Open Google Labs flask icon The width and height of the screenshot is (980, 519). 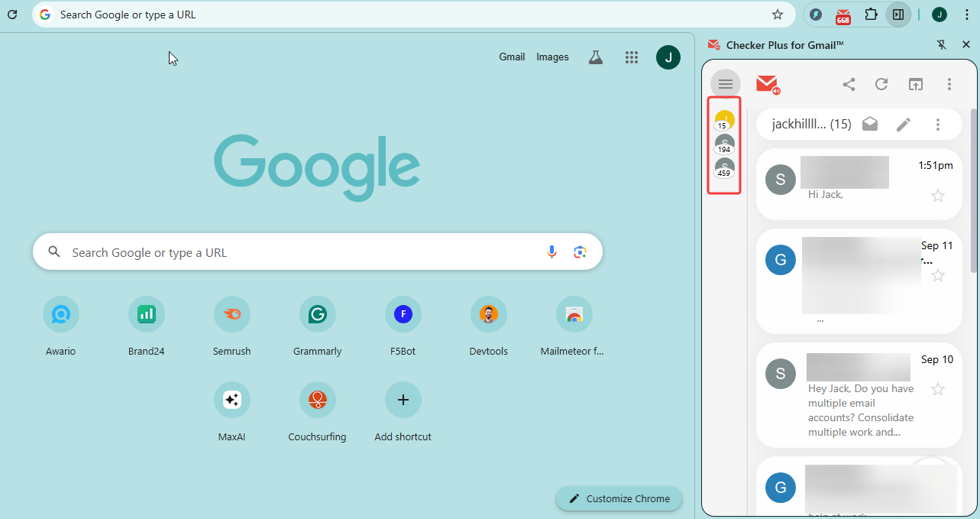pyautogui.click(x=596, y=57)
